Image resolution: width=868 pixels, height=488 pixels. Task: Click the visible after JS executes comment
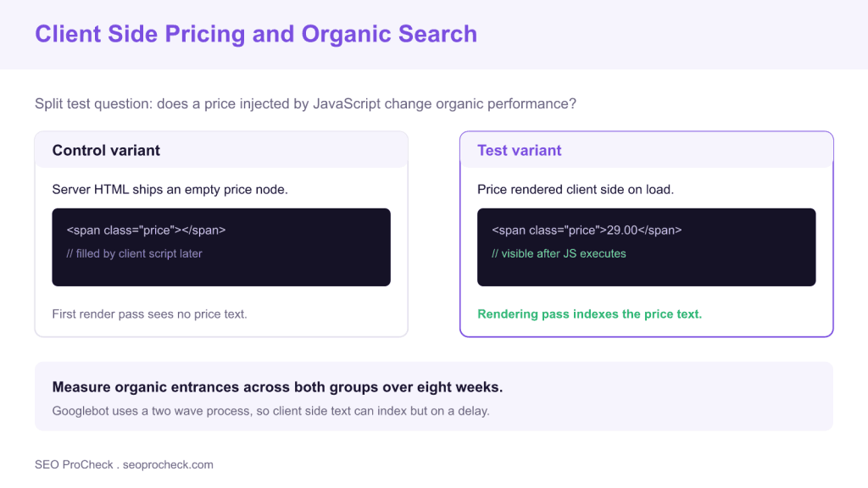559,253
